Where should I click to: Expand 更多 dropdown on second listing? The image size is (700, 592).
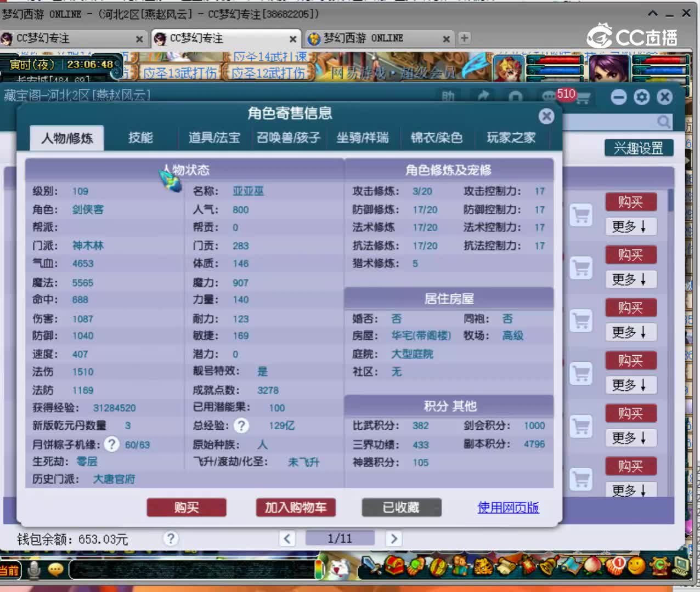(630, 280)
